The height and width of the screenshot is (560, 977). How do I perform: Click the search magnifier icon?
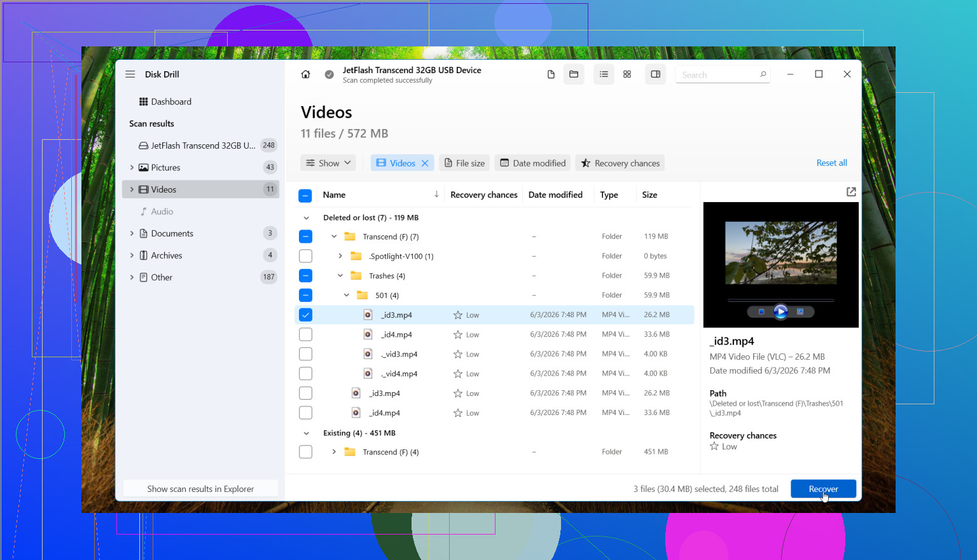click(x=763, y=74)
